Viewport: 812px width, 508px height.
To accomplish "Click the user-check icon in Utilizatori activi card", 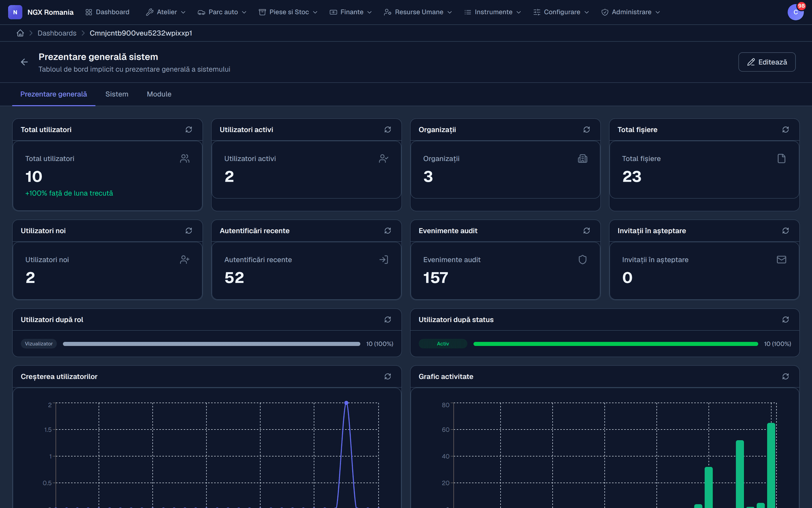I will coord(384,159).
